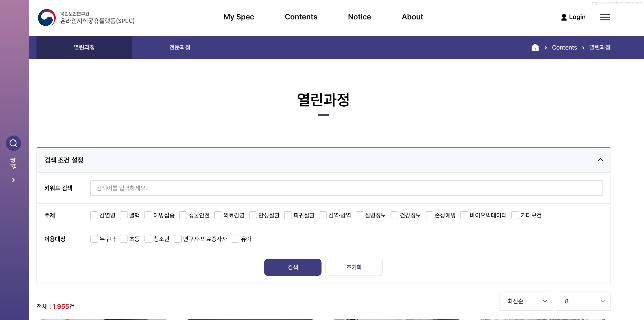Expand the sidebar with right arrow
Screen dimensions: 644x320
pos(14,180)
